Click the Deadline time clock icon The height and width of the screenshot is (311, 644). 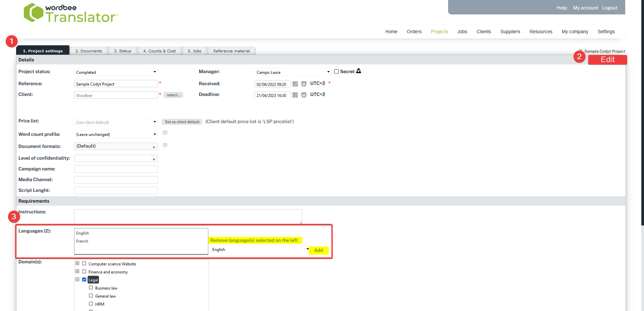(x=304, y=95)
